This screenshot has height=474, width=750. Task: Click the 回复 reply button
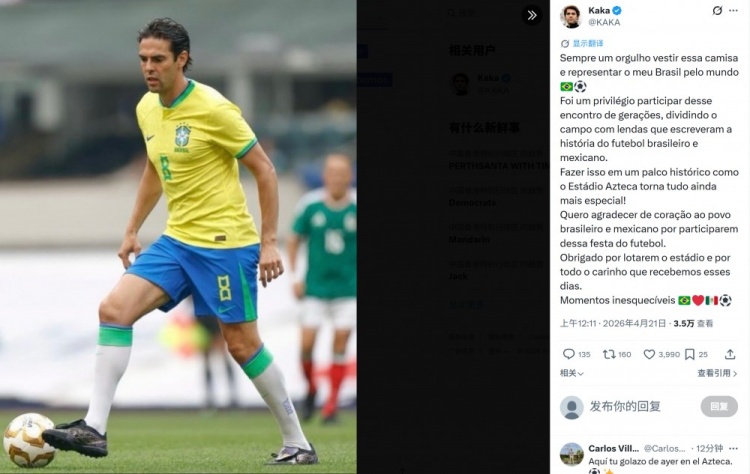tap(719, 407)
